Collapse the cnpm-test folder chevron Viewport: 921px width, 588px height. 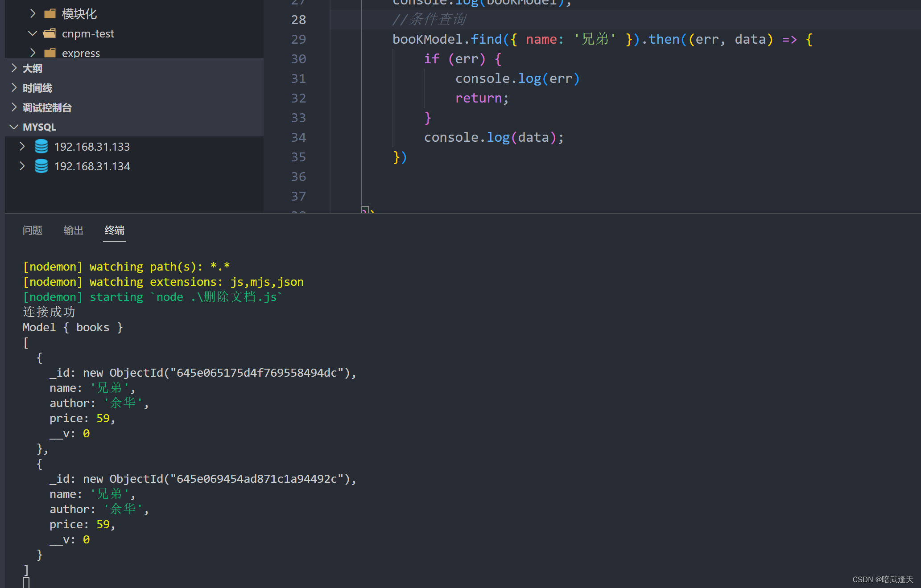tap(33, 33)
